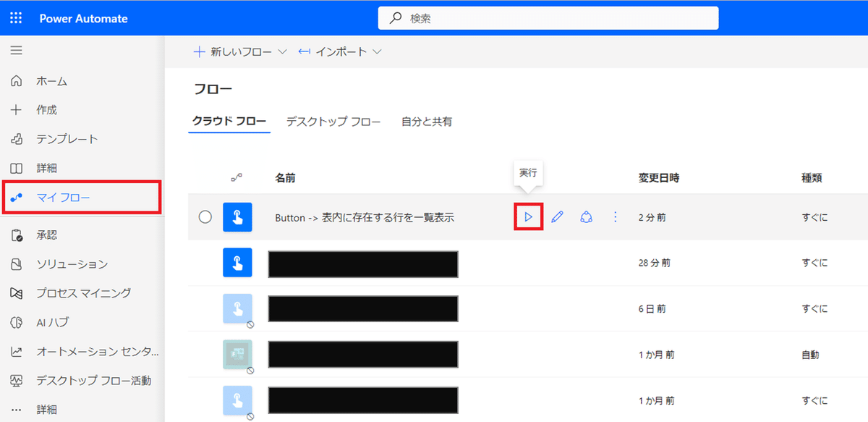Sort by the 名前 column header

(x=285, y=177)
